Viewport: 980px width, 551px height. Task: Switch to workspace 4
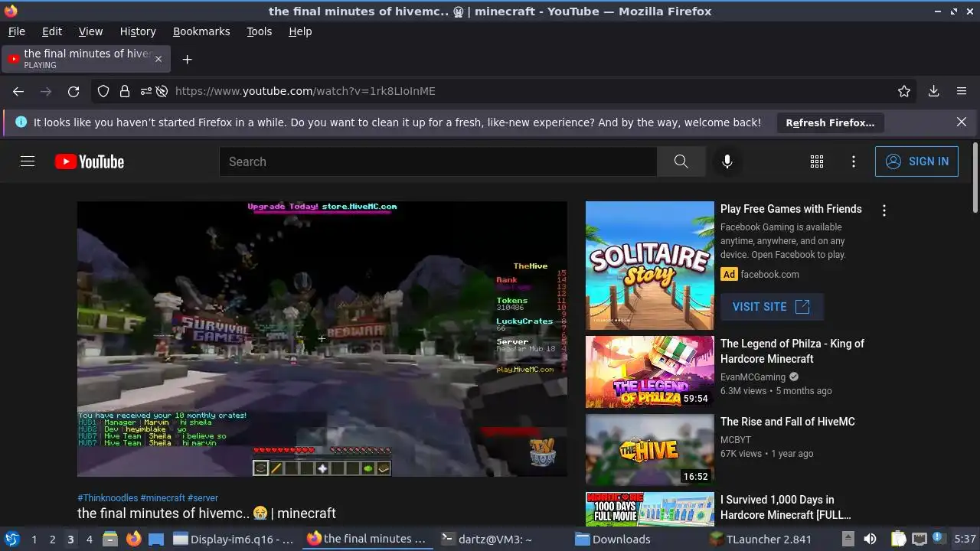[89, 539]
